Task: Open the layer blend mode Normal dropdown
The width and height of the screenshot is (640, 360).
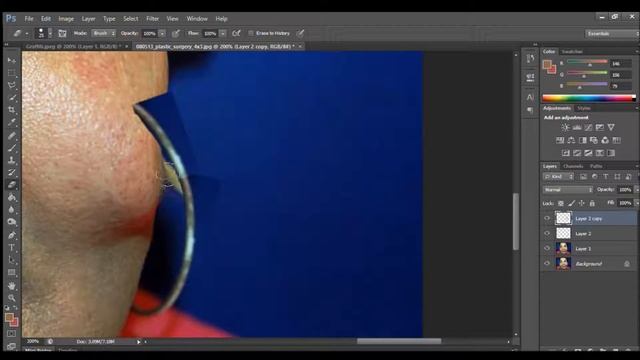Action: 568,190
